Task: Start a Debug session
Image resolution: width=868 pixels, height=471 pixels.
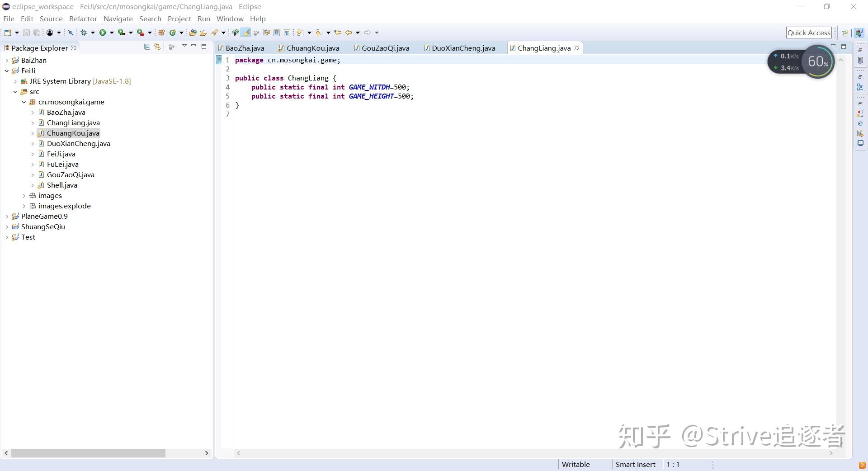Action: 84,32
